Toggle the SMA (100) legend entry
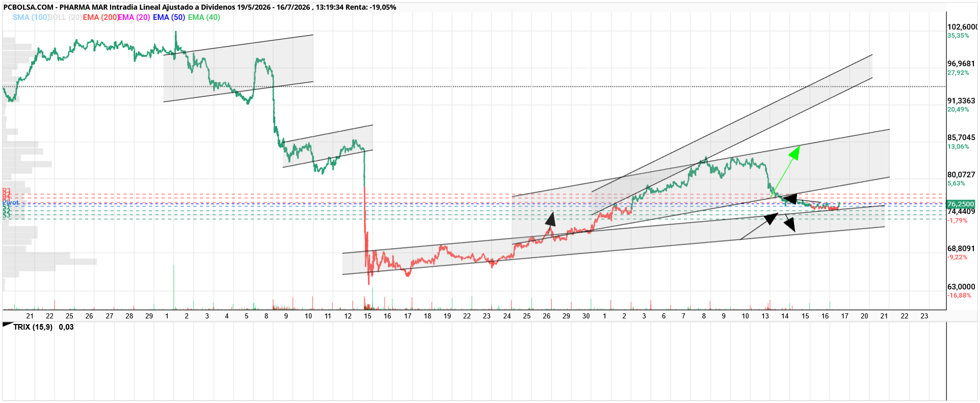 pos(30,17)
